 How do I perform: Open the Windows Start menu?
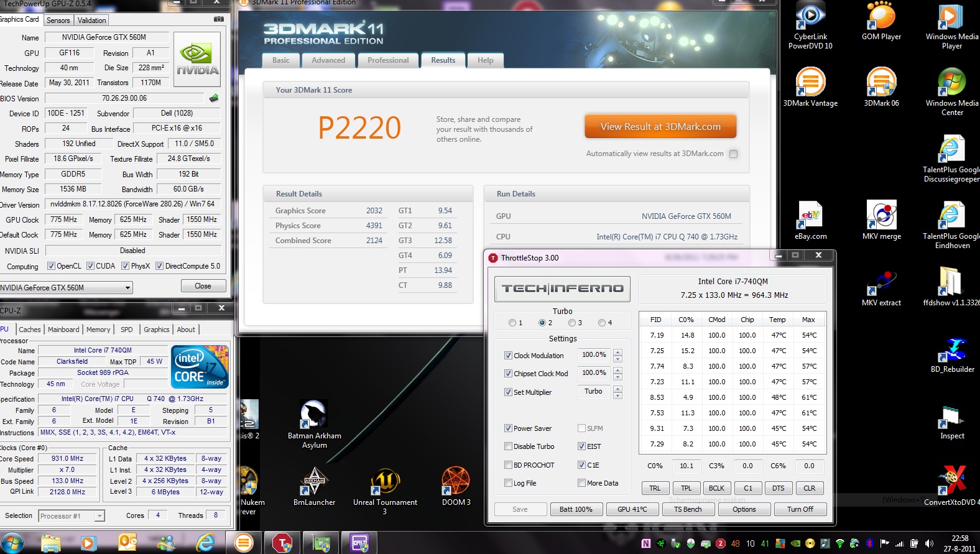click(x=12, y=542)
